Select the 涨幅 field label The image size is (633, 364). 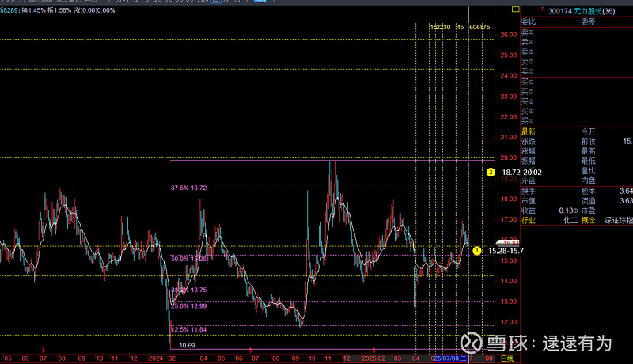click(x=528, y=151)
